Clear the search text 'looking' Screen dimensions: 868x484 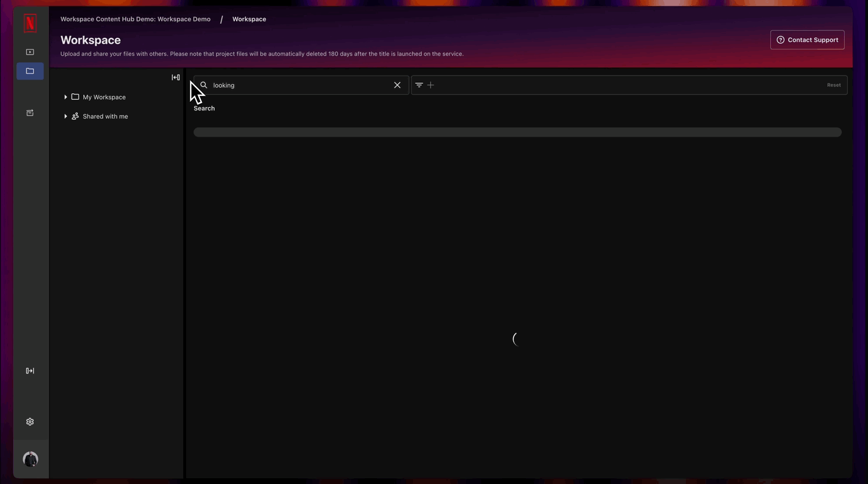coord(397,85)
